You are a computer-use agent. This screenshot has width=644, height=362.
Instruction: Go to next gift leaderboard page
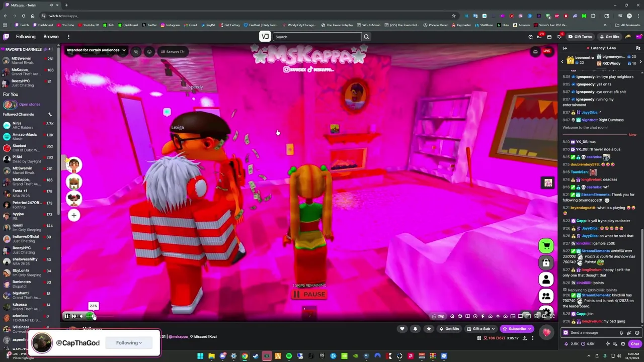pyautogui.click(x=640, y=61)
